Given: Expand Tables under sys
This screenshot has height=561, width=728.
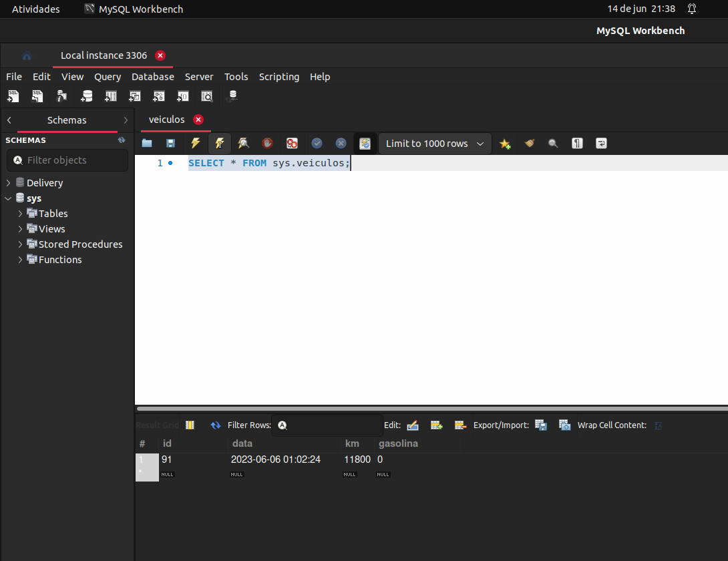Looking at the screenshot, I should tap(20, 214).
